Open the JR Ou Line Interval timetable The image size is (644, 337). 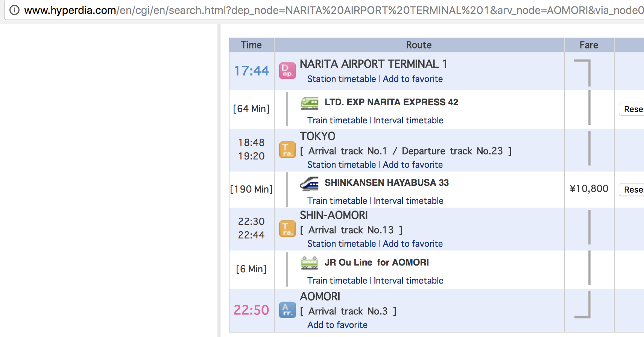click(408, 281)
